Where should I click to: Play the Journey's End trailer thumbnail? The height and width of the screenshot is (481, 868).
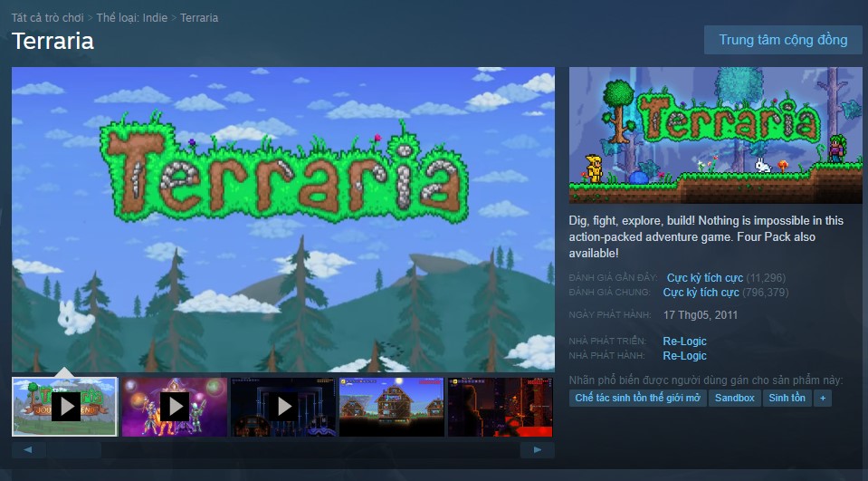[65, 407]
